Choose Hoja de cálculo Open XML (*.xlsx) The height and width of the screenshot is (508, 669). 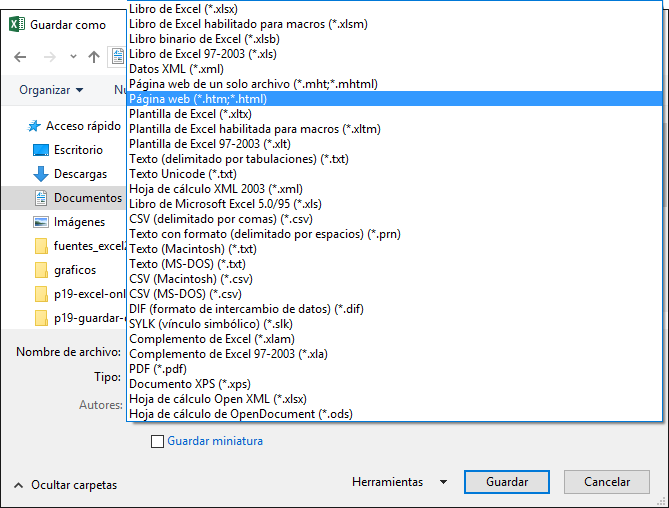(395, 398)
